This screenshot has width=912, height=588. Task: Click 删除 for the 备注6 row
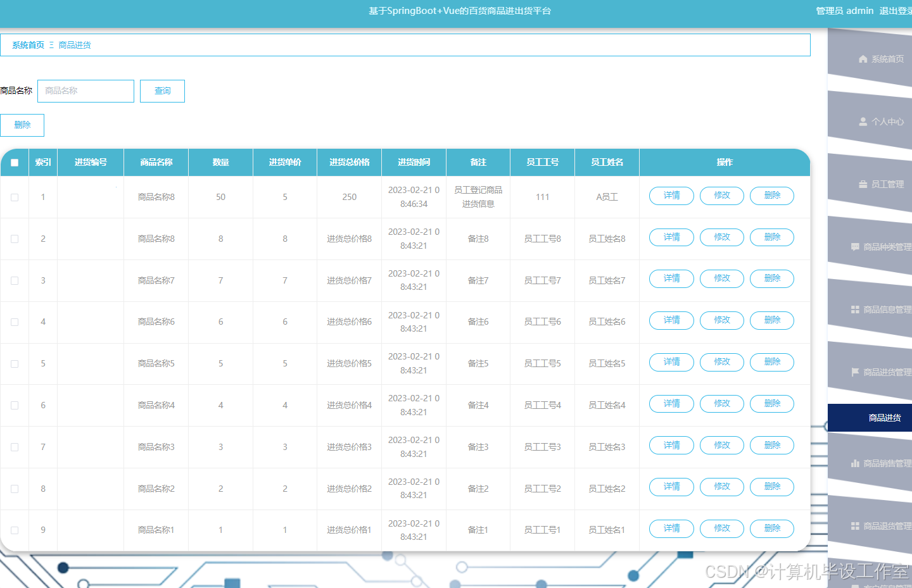[x=772, y=320]
